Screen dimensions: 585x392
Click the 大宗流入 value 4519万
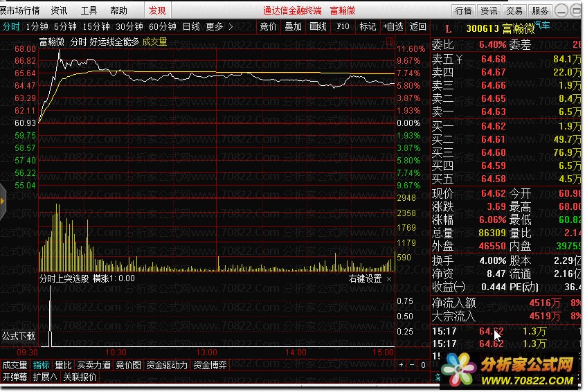click(x=545, y=317)
